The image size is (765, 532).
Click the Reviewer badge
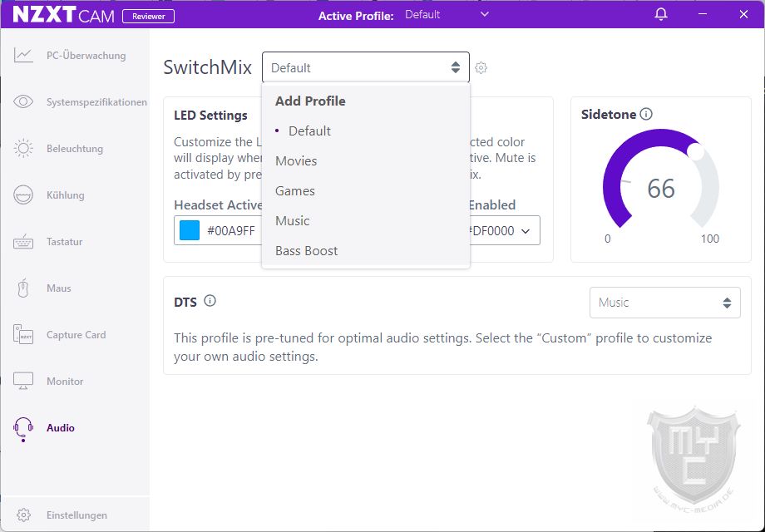148,16
